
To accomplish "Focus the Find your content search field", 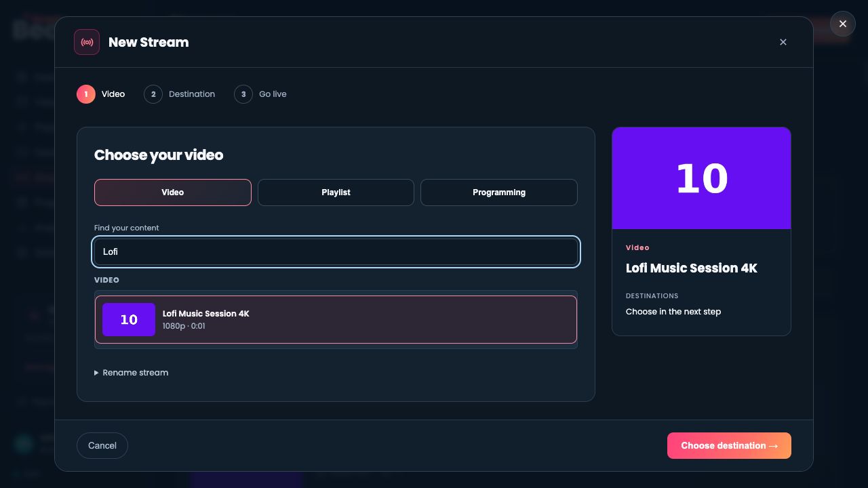I will click(x=336, y=251).
